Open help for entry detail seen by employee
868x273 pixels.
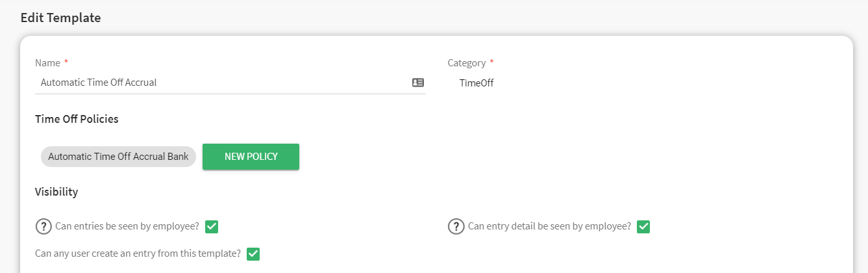pyautogui.click(x=456, y=227)
